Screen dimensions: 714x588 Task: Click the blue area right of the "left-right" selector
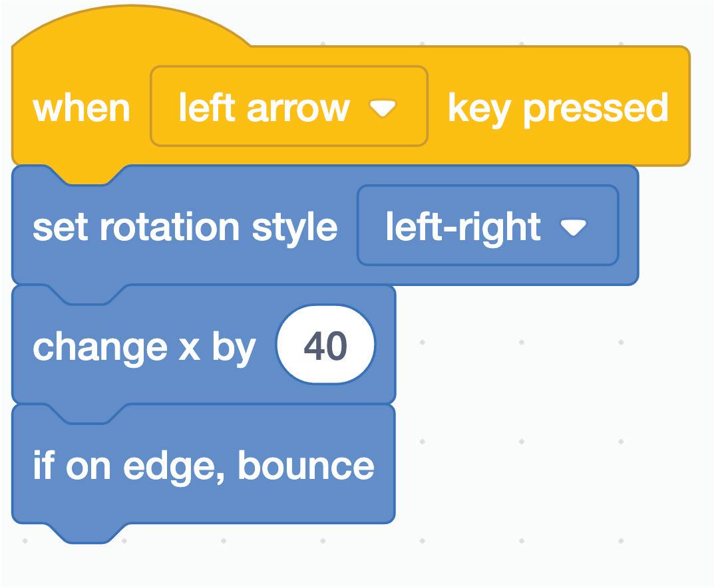(x=628, y=226)
